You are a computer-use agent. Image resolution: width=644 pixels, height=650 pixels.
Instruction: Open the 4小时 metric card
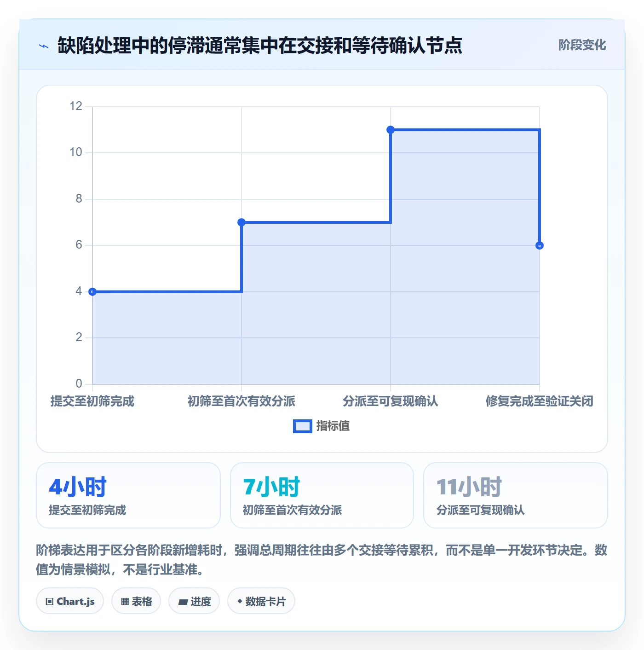pyautogui.click(x=128, y=495)
